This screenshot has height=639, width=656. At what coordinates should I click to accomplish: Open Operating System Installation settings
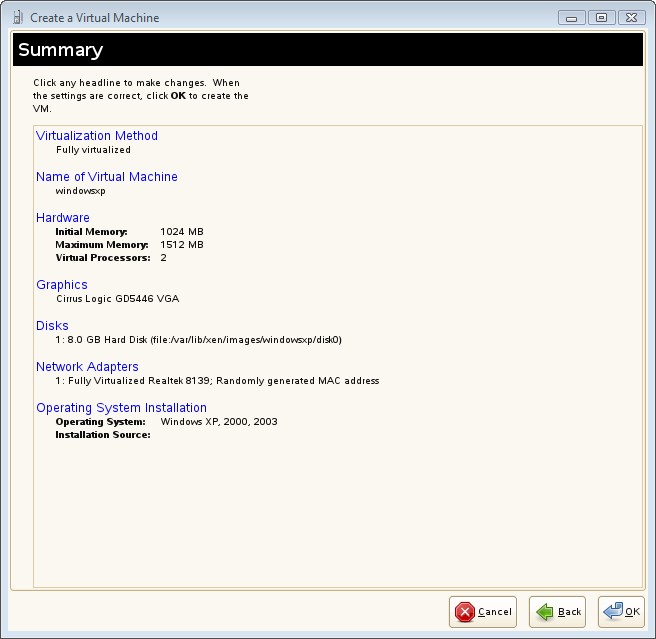[121, 408]
